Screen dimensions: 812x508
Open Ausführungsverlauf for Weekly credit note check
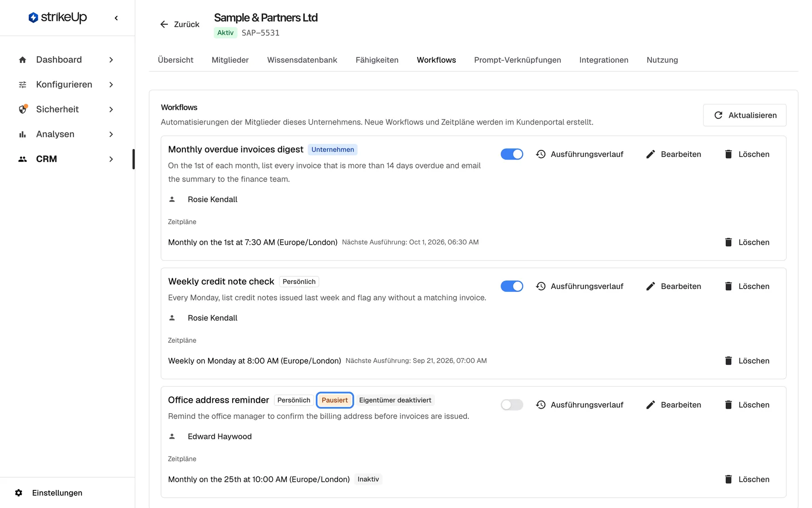(x=580, y=286)
